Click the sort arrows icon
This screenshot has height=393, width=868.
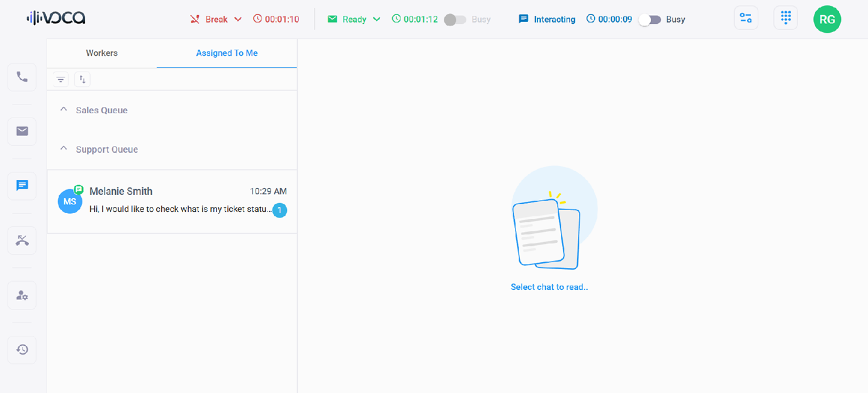point(82,79)
